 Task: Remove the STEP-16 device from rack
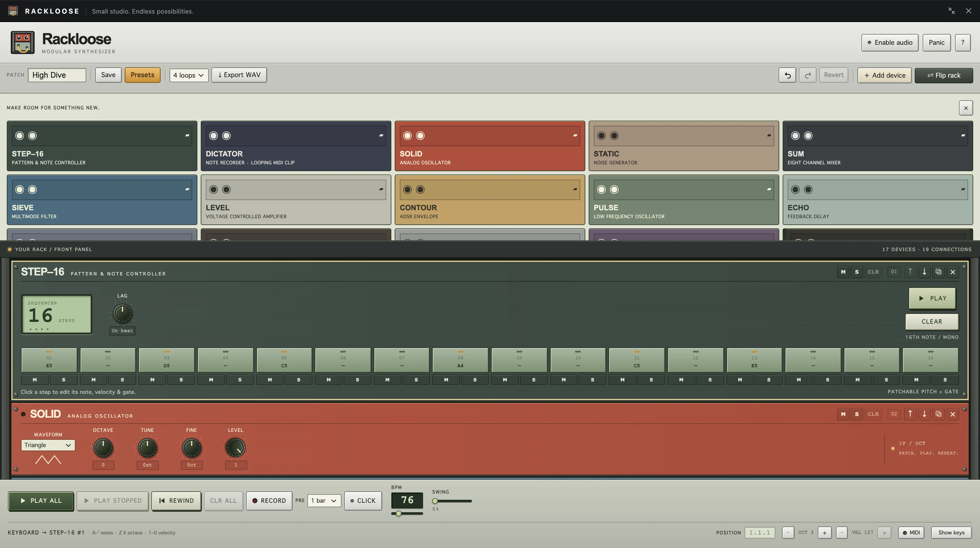coord(952,272)
